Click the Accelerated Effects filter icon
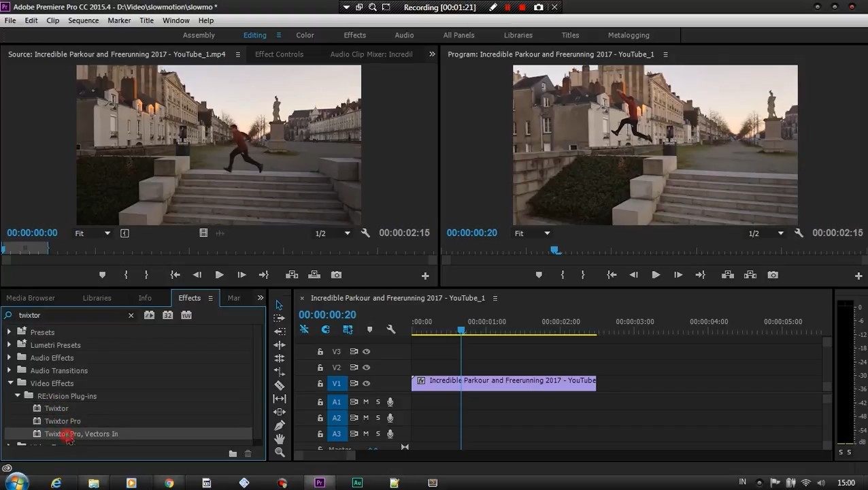 pyautogui.click(x=149, y=315)
